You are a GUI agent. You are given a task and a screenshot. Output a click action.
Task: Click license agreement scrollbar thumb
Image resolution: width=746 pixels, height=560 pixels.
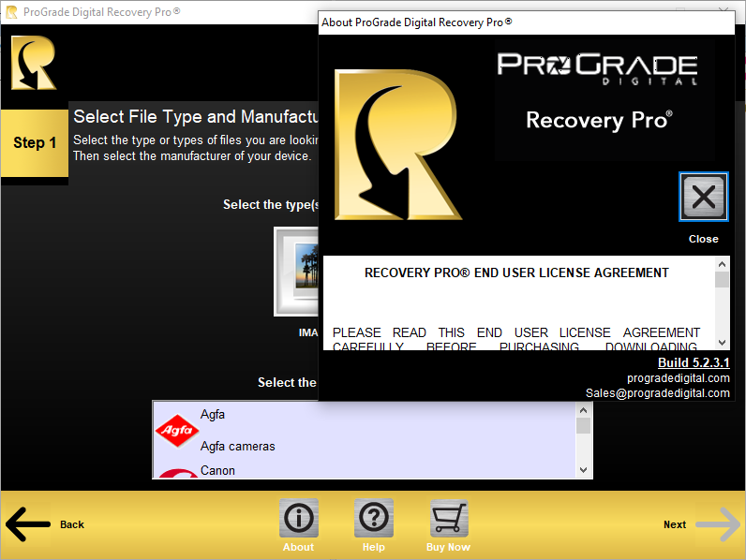click(x=722, y=279)
